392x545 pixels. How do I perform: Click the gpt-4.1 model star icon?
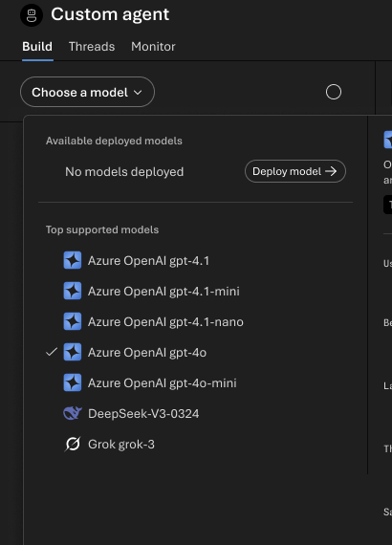[x=73, y=260]
